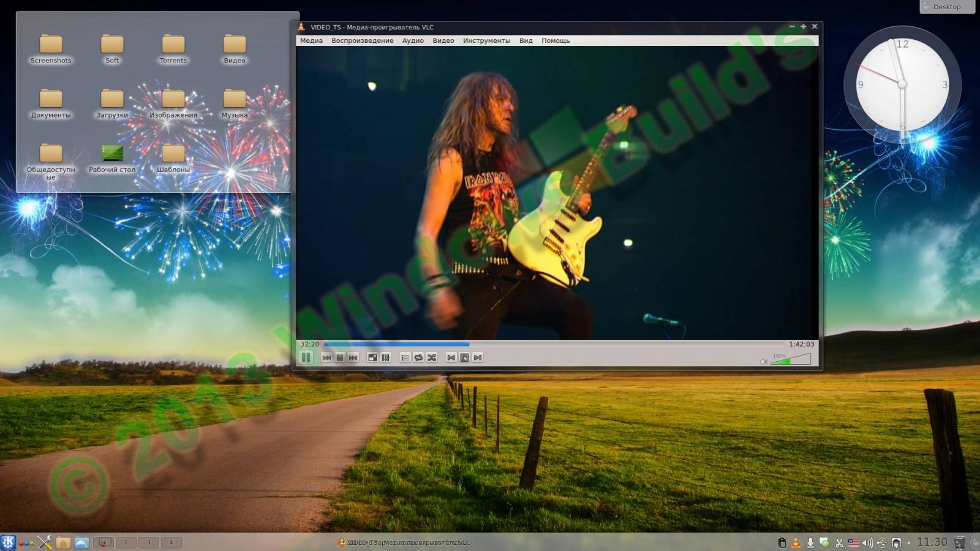This screenshot has width=980, height=551.
Task: Switch to virtual desktop 1
Action: [x=103, y=542]
